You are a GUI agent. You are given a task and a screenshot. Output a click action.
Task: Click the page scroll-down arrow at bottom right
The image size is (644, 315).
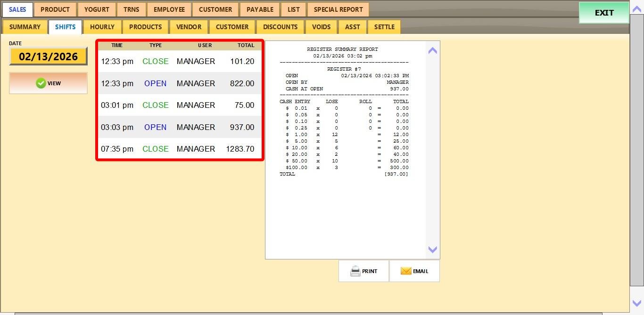(636, 304)
